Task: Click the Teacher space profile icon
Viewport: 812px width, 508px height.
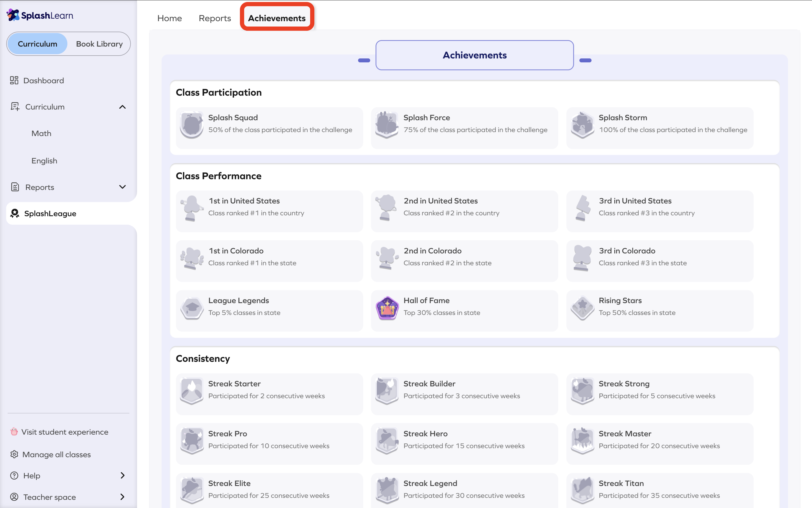Action: coord(14,497)
